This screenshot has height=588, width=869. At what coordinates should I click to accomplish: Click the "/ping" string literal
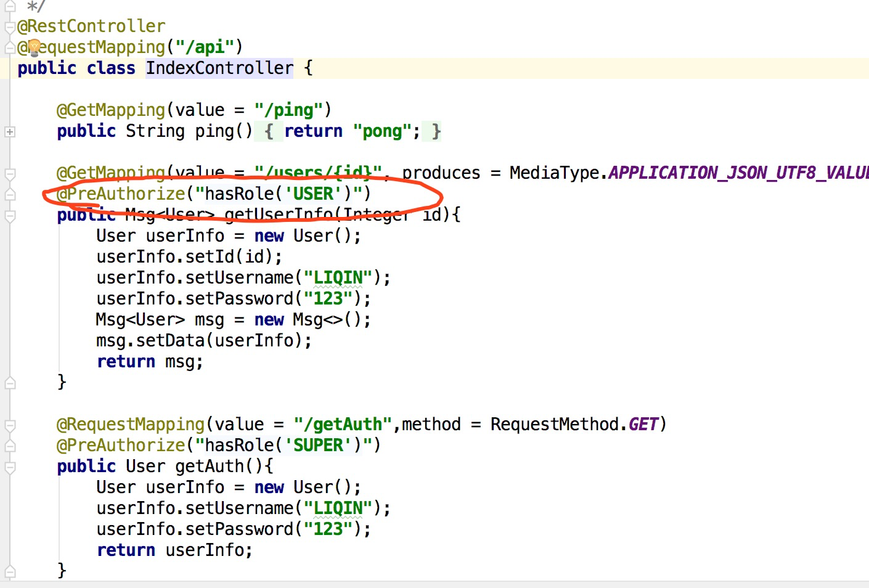click(288, 110)
